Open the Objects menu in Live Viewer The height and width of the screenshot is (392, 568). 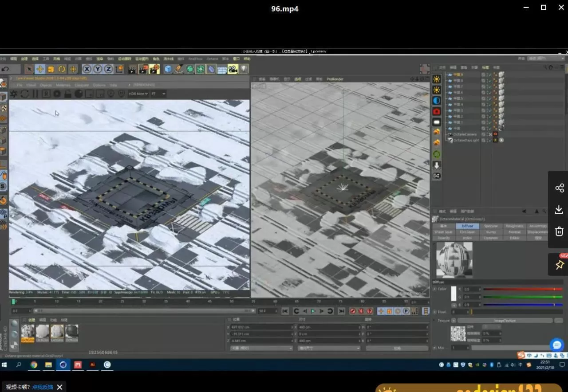46,85
